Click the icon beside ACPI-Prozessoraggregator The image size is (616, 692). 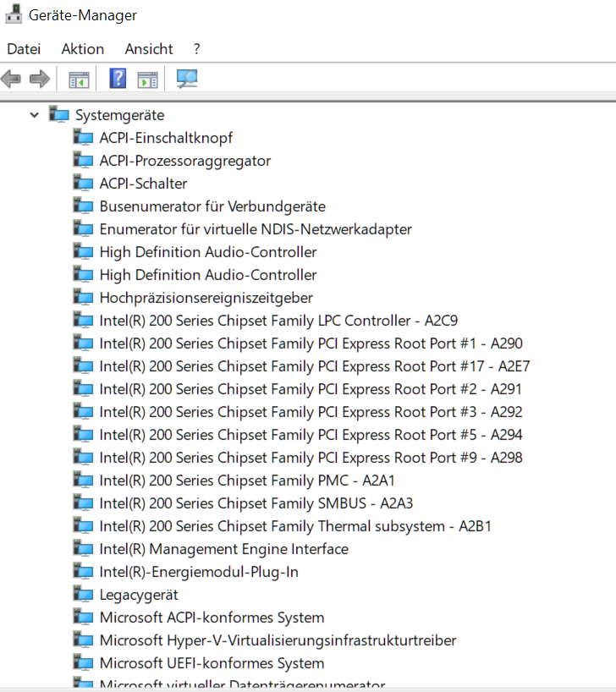(x=83, y=160)
